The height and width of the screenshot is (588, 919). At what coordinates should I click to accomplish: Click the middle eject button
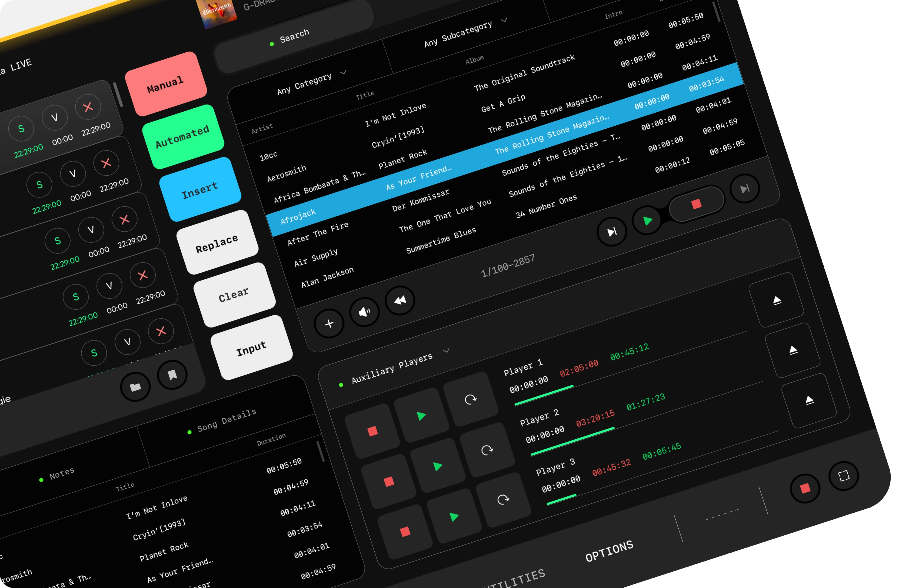[x=793, y=350]
